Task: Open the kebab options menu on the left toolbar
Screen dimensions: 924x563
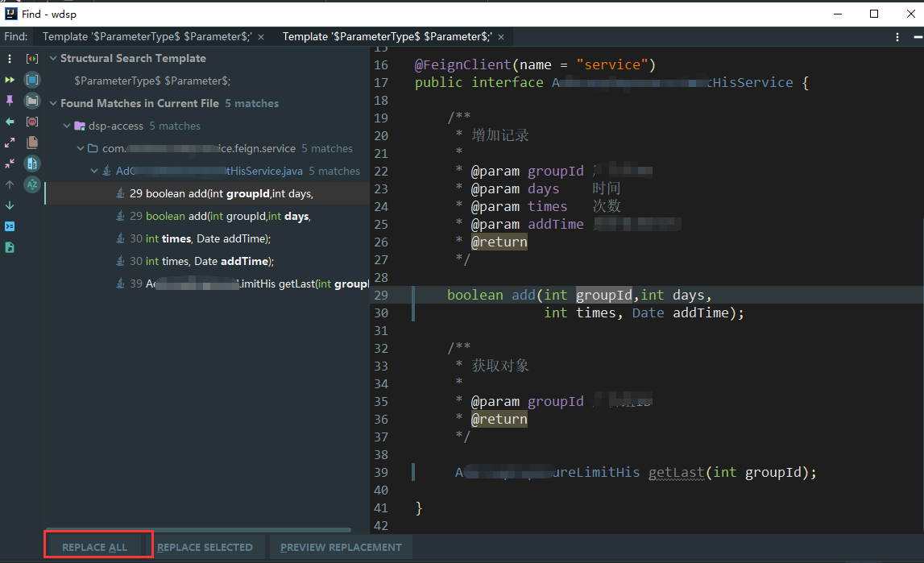Action: (10, 60)
